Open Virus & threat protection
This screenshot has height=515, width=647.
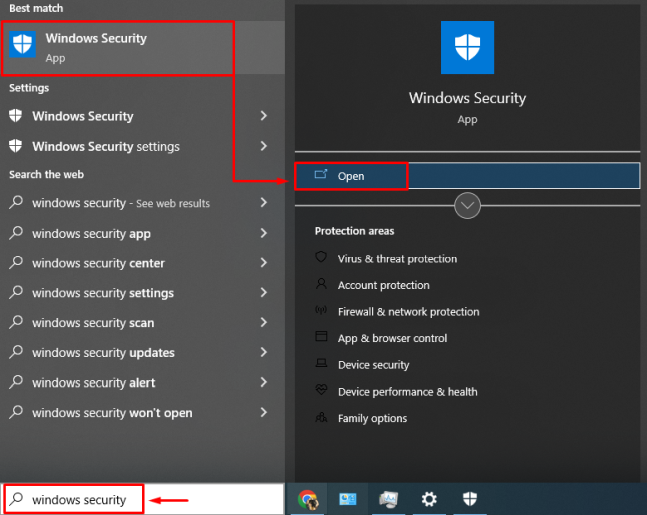(x=397, y=259)
